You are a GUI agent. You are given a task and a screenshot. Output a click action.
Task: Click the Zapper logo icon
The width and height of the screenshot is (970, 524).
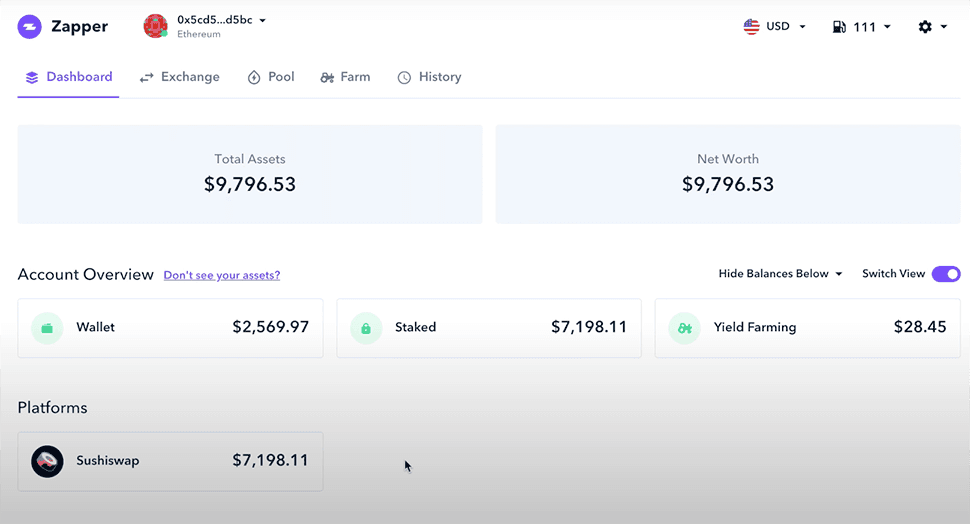30,27
